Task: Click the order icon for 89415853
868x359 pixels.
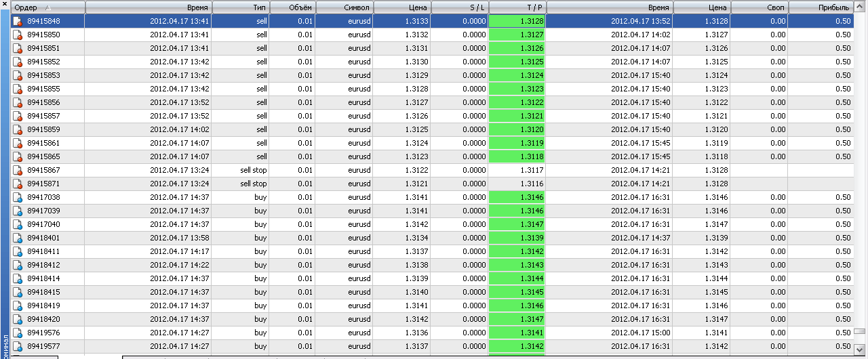Action: (x=18, y=75)
